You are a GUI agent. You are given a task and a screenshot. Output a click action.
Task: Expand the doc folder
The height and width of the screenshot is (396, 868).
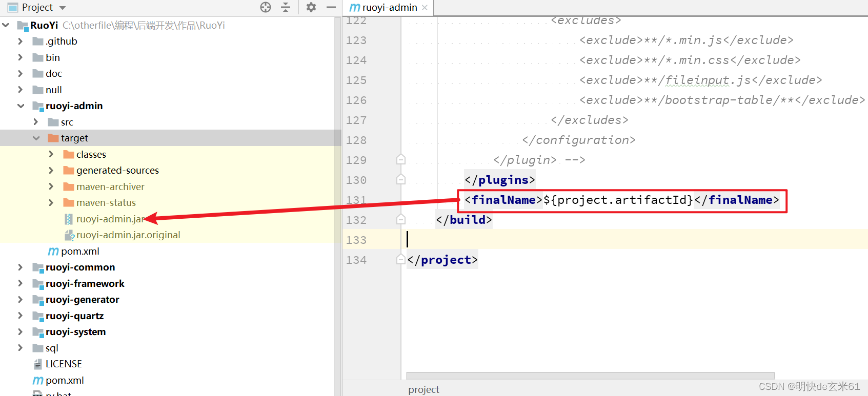(x=21, y=73)
